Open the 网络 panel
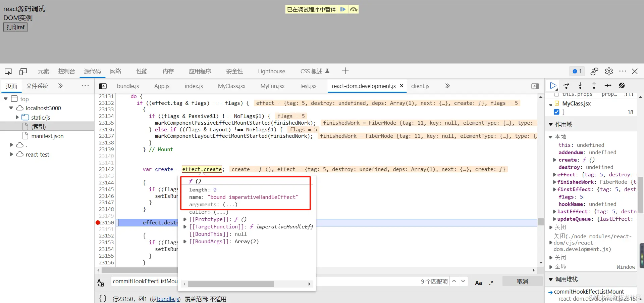 [116, 71]
